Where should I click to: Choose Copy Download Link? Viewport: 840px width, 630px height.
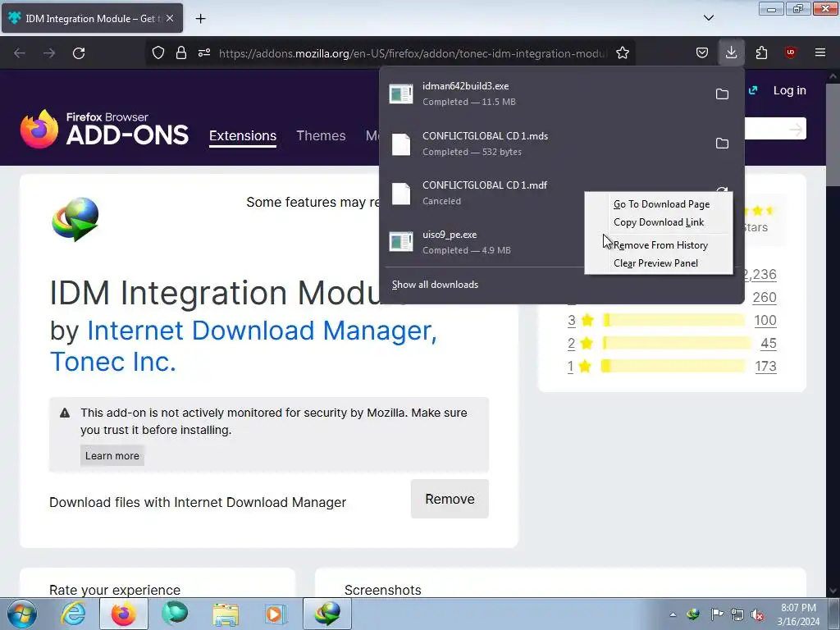[x=659, y=222]
